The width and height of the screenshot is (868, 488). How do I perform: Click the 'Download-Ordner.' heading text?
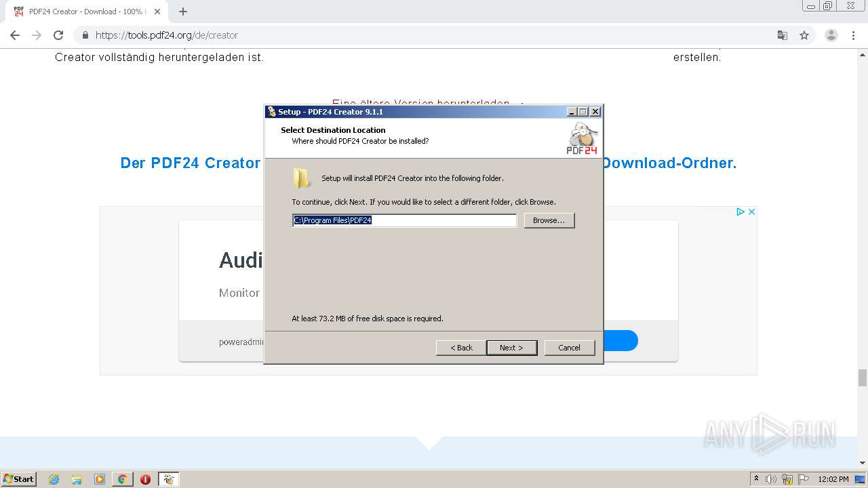tap(669, 163)
